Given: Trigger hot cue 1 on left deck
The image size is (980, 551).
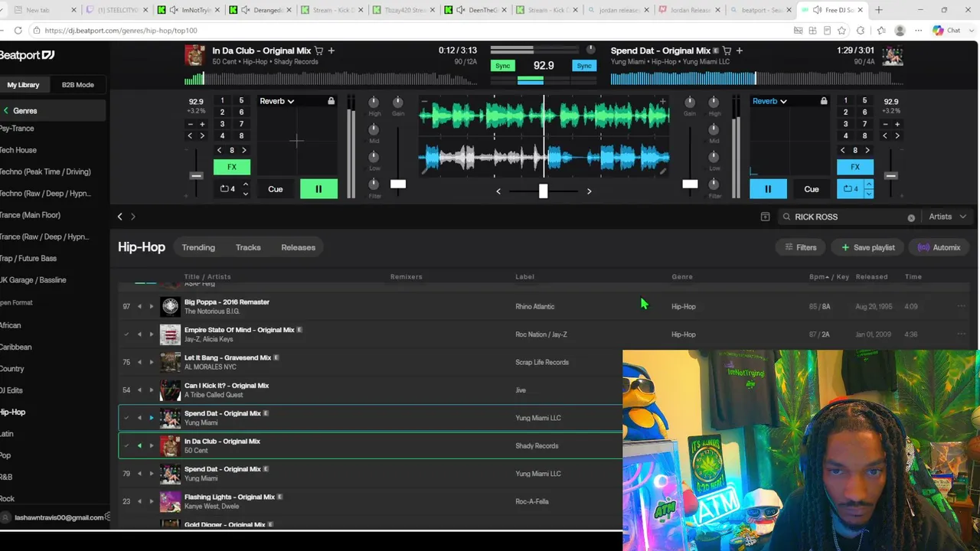Looking at the screenshot, I should point(222,101).
